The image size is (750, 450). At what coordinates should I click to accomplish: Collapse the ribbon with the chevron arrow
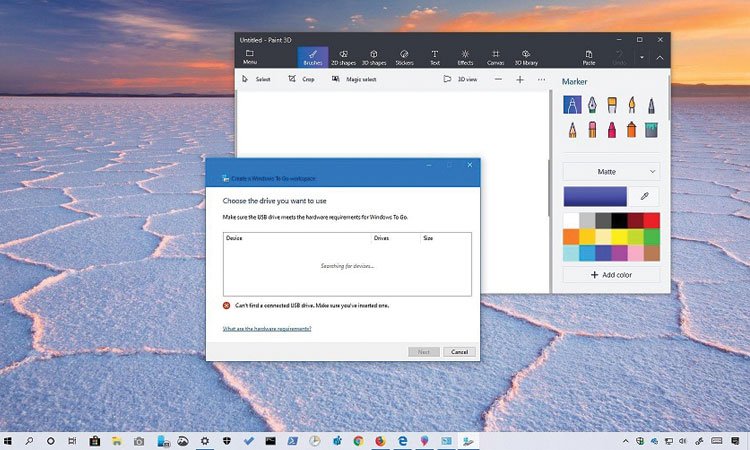(x=660, y=57)
